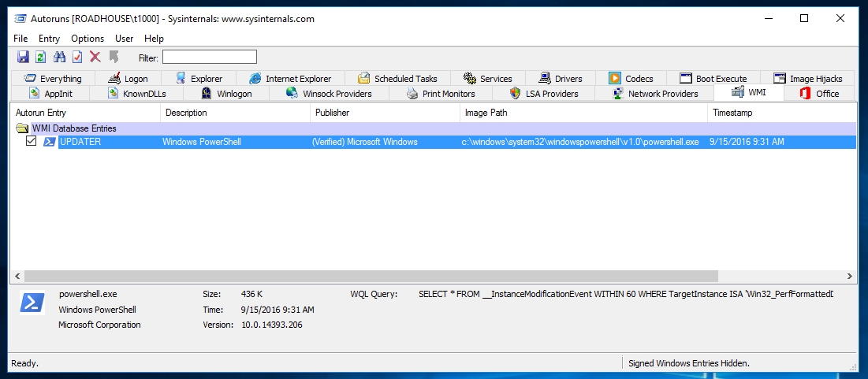Image resolution: width=868 pixels, height=379 pixels.
Task: Click the horizontal scrollbar right arrow
Action: coord(850,276)
